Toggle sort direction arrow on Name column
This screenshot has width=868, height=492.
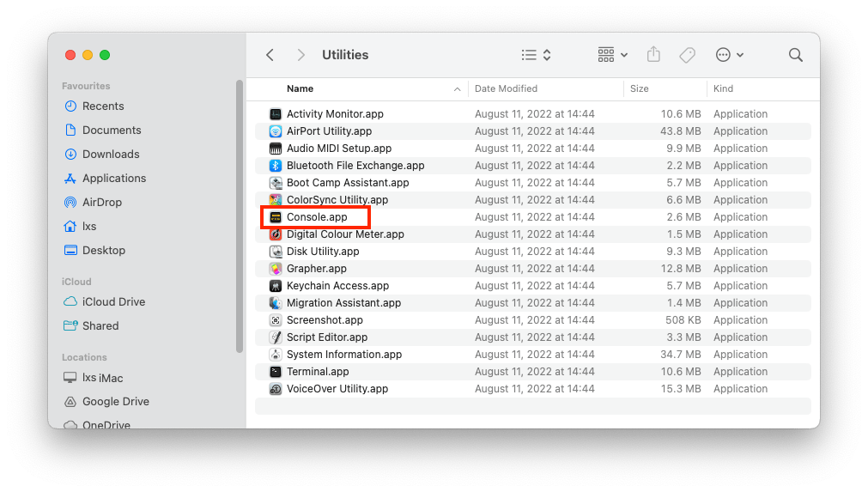[457, 89]
